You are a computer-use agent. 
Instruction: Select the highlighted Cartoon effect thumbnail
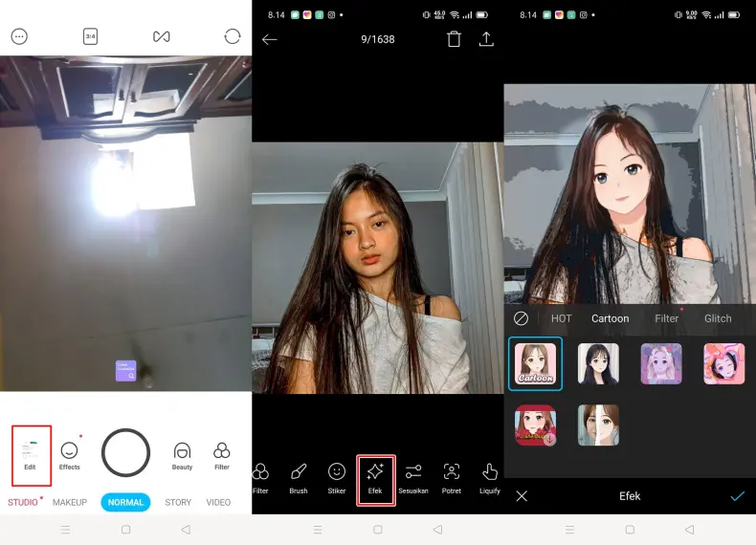click(535, 364)
